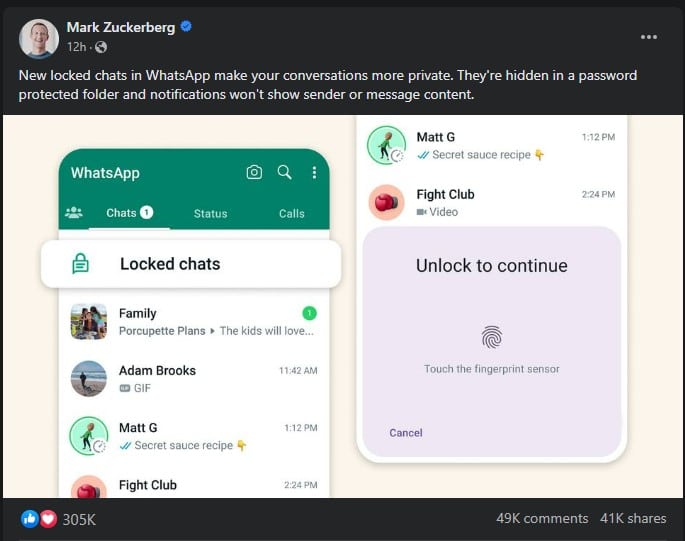
Task: Click the red heart Love reaction icon
Action: click(48, 519)
